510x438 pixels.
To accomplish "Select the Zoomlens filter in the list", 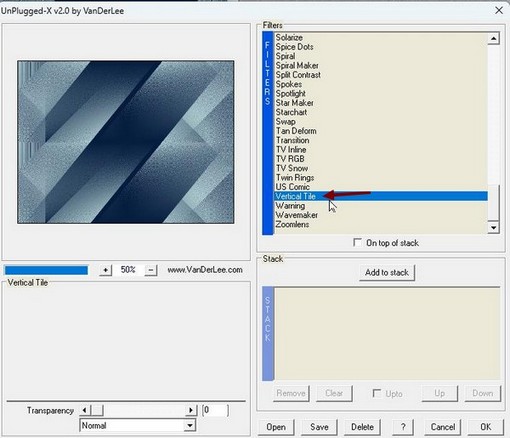I will 292,224.
